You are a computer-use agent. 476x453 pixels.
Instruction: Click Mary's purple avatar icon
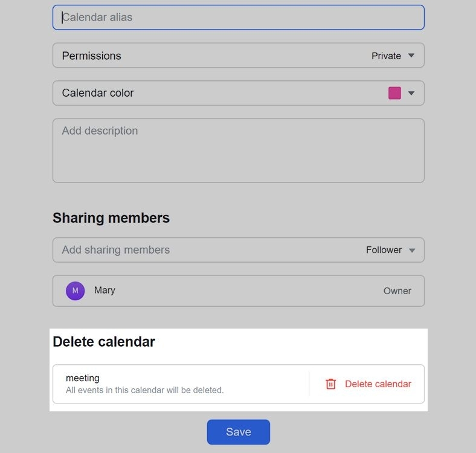click(x=75, y=291)
